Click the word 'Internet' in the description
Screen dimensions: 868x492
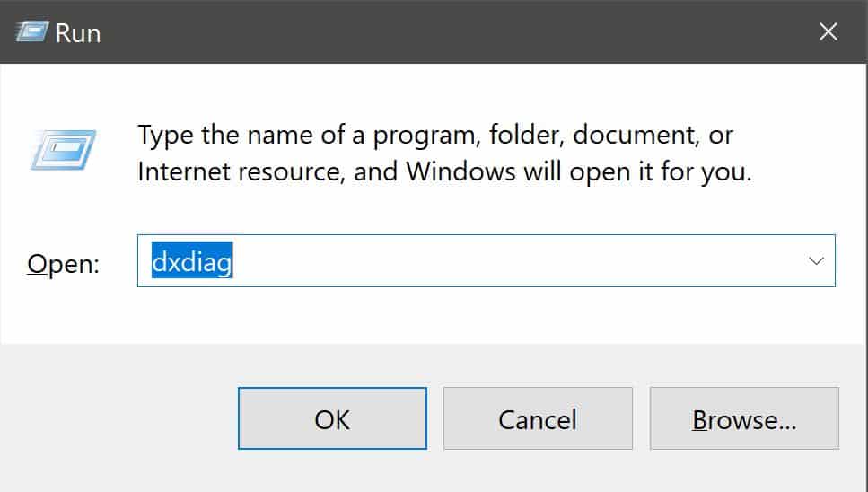[184, 171]
